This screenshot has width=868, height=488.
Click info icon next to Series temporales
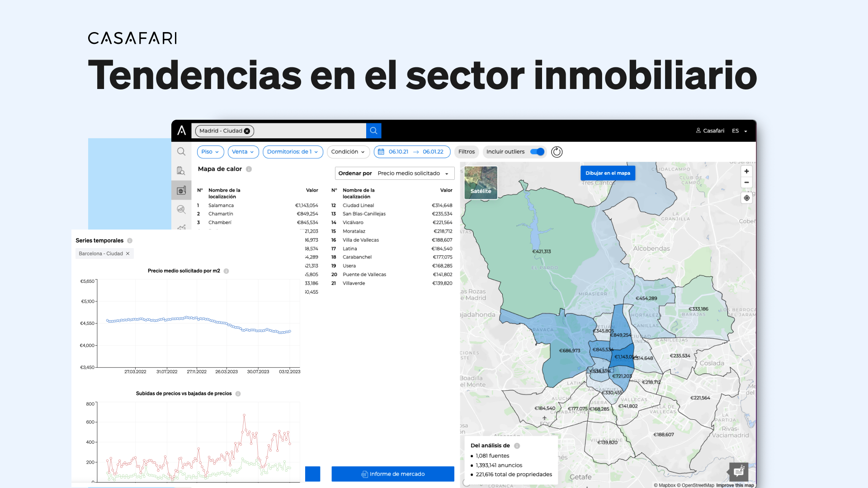pos(130,241)
